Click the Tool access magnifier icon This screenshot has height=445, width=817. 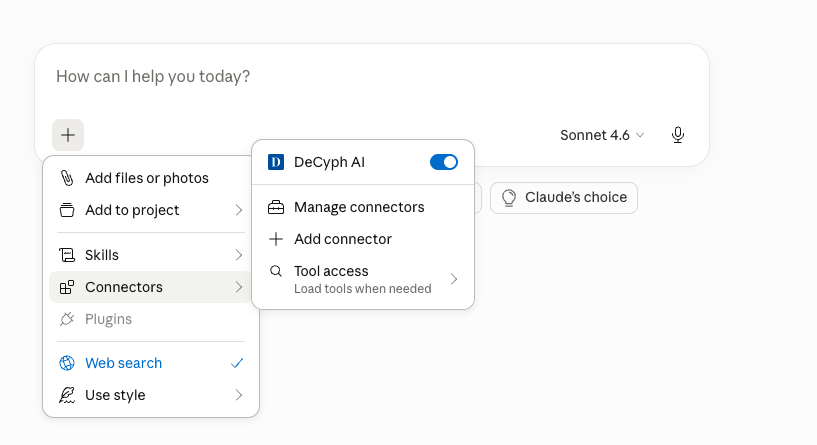click(276, 271)
